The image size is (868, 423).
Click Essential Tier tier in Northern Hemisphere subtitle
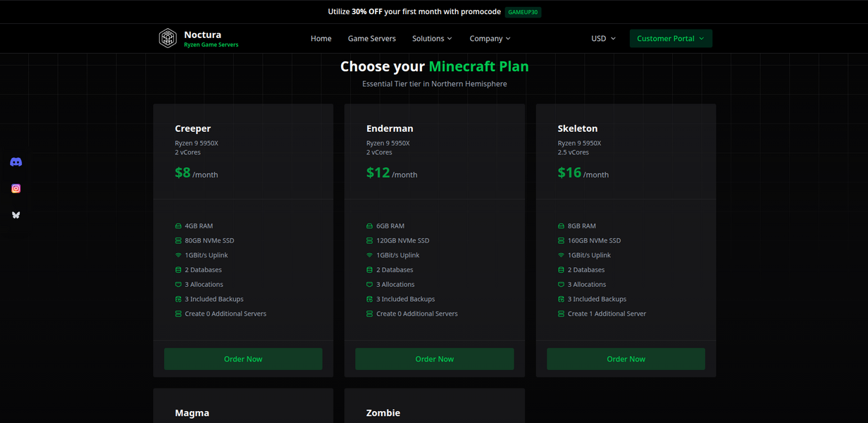(x=435, y=84)
